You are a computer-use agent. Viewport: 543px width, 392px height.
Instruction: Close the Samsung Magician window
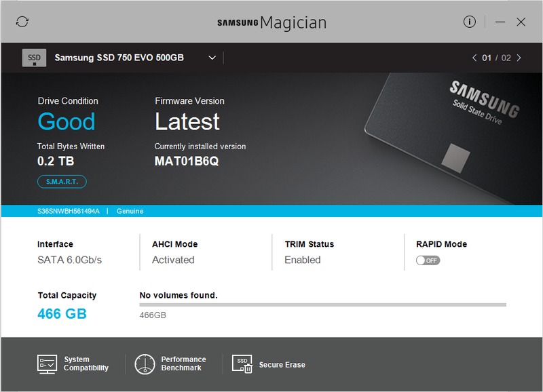pyautogui.click(x=521, y=22)
